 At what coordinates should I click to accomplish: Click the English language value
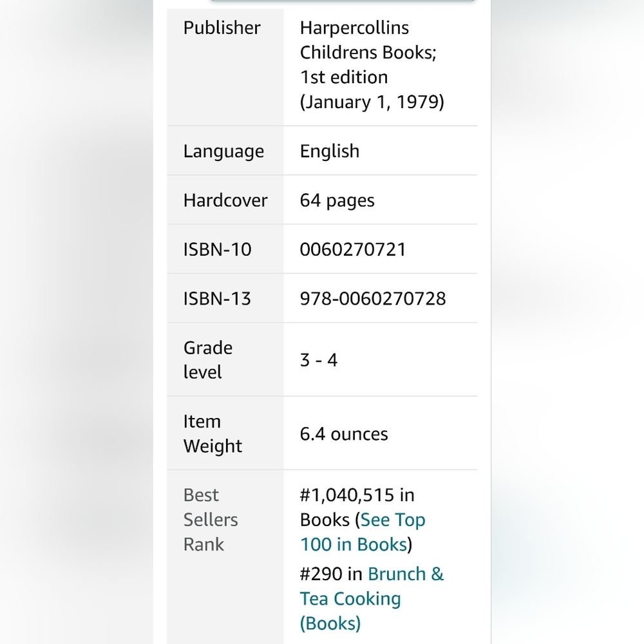pyautogui.click(x=329, y=151)
